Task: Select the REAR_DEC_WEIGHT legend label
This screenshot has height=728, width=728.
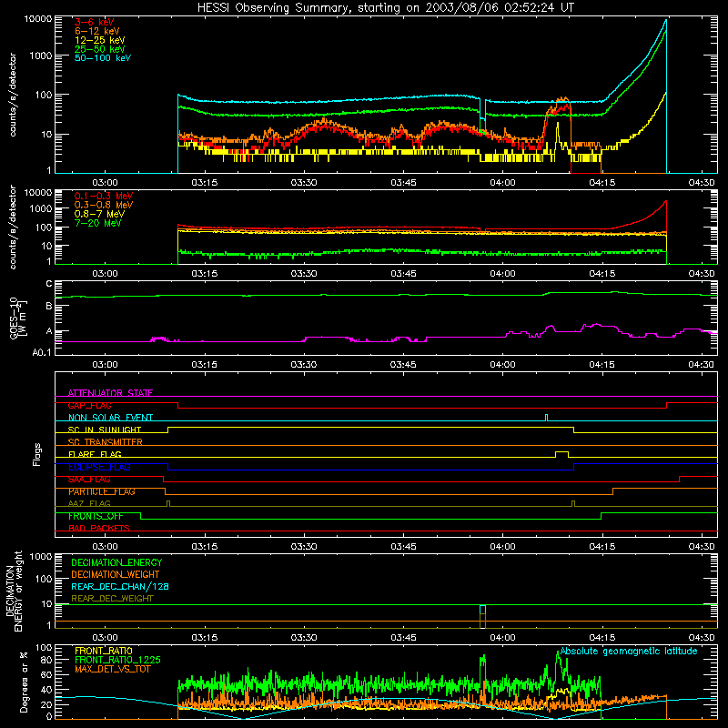Action: pyautogui.click(x=112, y=599)
